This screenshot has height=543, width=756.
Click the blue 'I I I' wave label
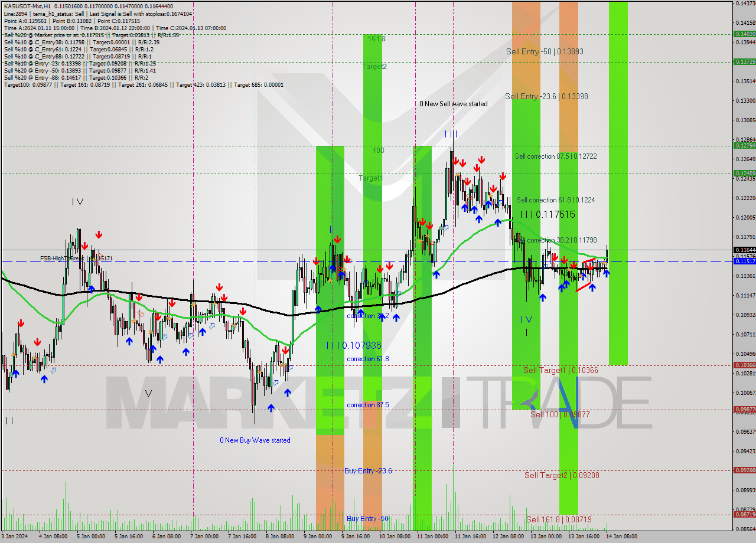point(451,135)
